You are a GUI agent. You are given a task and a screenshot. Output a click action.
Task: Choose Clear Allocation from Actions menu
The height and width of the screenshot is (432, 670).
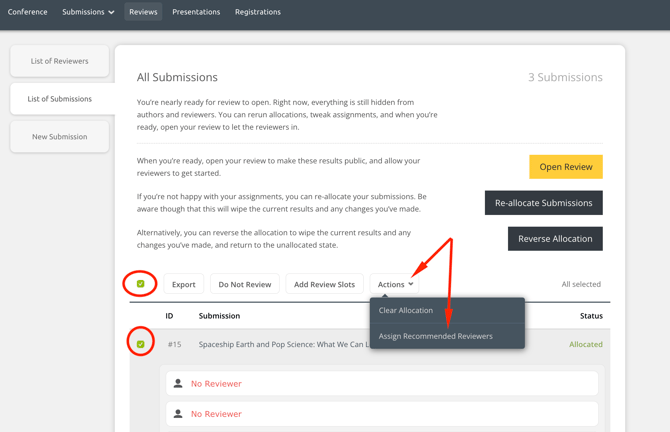tap(406, 310)
